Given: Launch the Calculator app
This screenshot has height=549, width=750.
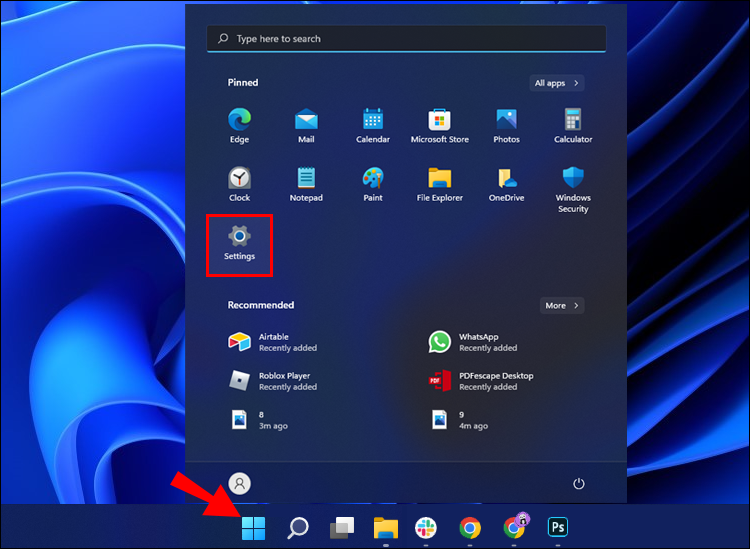Looking at the screenshot, I should (573, 126).
